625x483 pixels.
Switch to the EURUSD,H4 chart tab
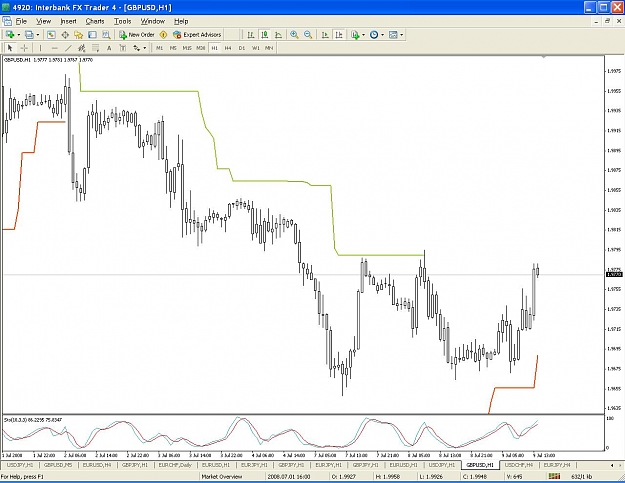(x=97, y=465)
